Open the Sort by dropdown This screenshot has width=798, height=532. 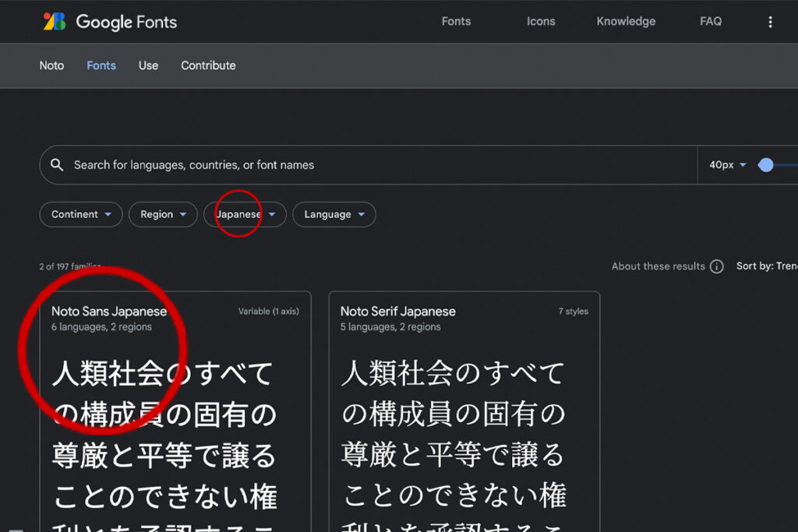pyautogui.click(x=767, y=266)
